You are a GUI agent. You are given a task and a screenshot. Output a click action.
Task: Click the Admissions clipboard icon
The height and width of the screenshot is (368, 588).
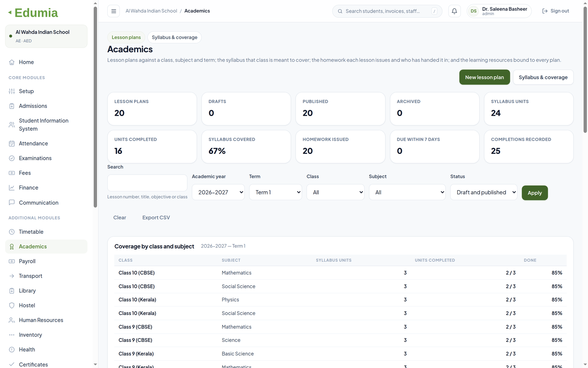[12, 106]
